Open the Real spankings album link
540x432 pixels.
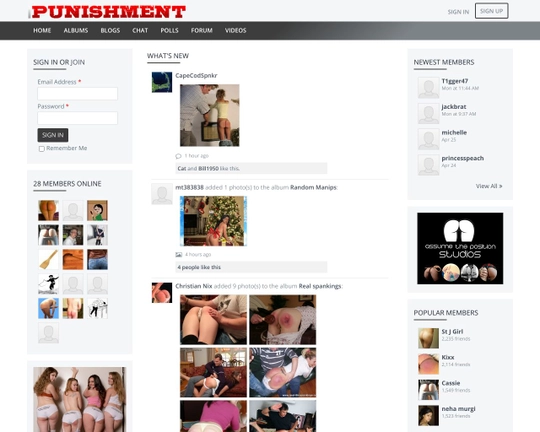point(320,286)
